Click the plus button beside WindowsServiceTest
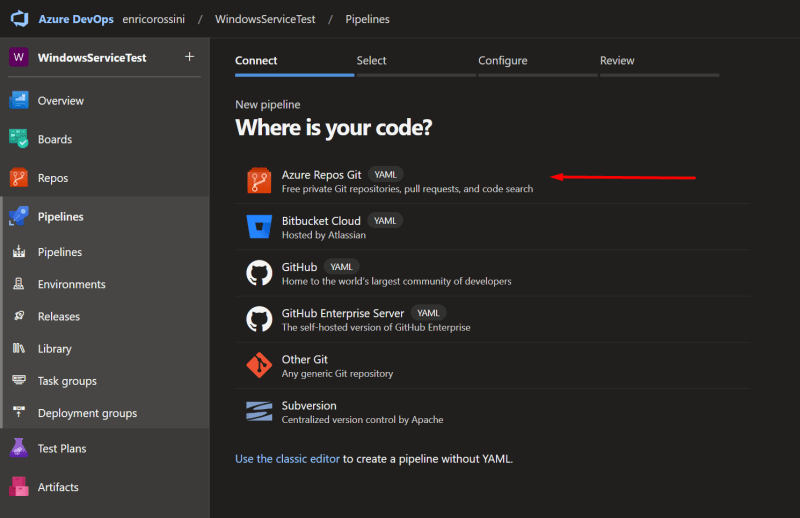The height and width of the screenshot is (518, 800). click(x=189, y=57)
